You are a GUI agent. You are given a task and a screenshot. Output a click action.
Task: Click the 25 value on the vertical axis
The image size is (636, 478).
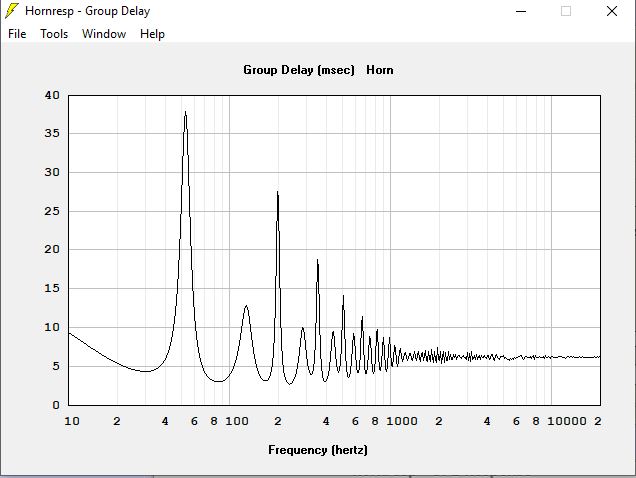pyautogui.click(x=52, y=211)
